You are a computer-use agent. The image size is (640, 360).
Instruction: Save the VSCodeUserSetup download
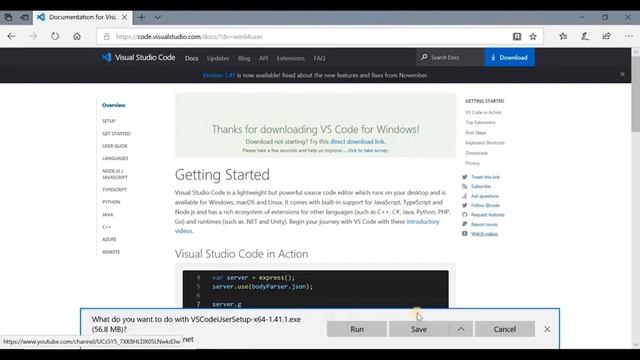click(419, 329)
